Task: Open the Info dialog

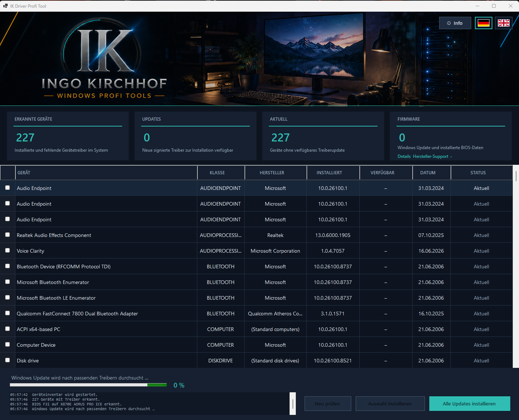Action: 455,23
